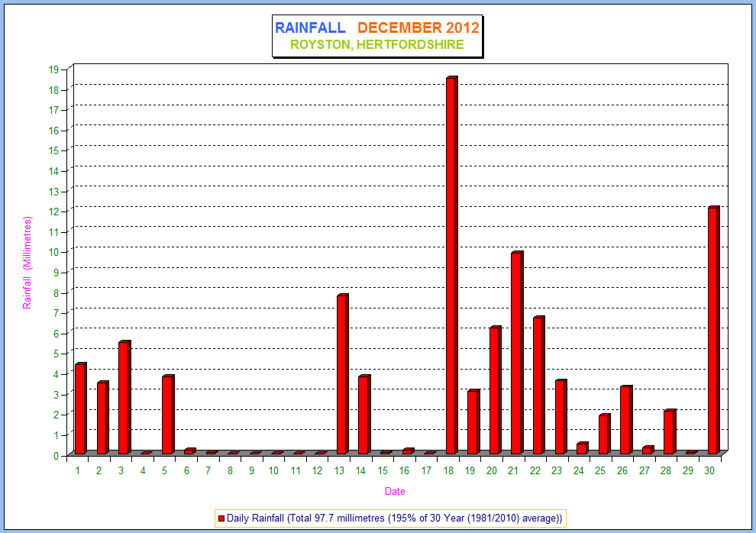Click the x-axis label 10
The image size is (756, 533).
(273, 471)
